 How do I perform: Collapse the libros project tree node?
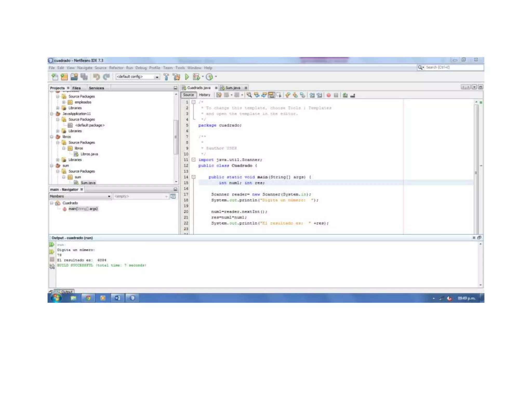point(52,137)
